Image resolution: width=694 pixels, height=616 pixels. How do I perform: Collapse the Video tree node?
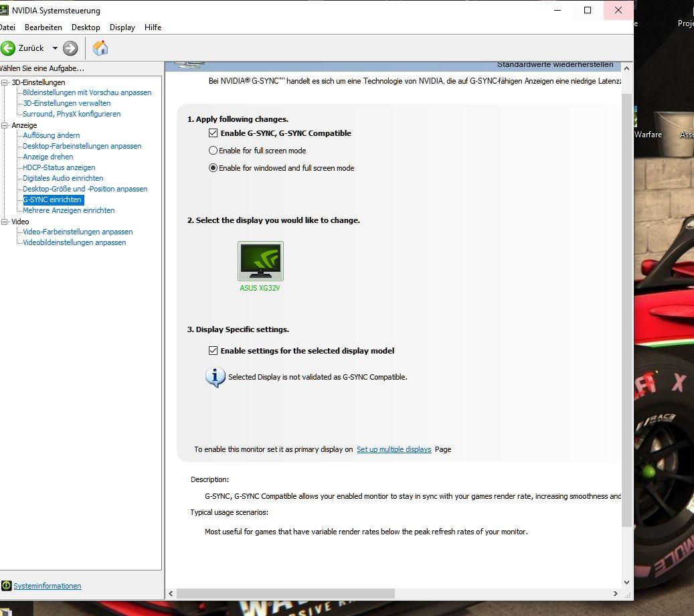click(x=5, y=222)
